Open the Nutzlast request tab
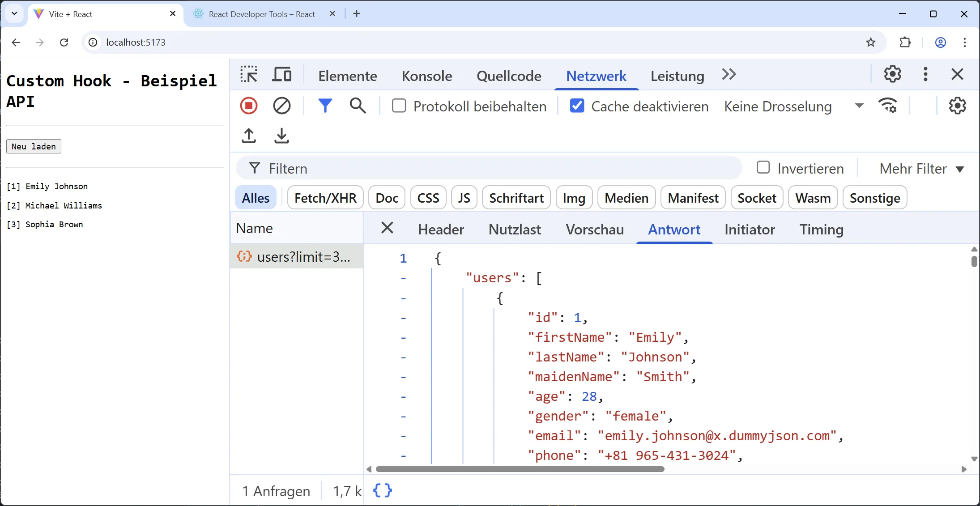Image resolution: width=980 pixels, height=506 pixels. [515, 229]
